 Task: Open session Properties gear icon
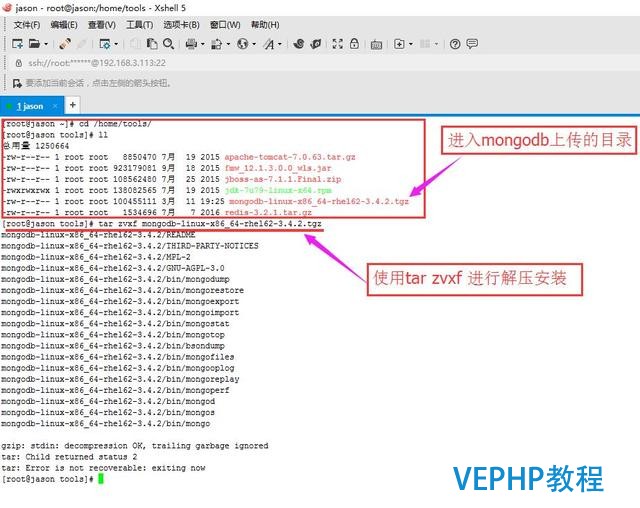105,44
